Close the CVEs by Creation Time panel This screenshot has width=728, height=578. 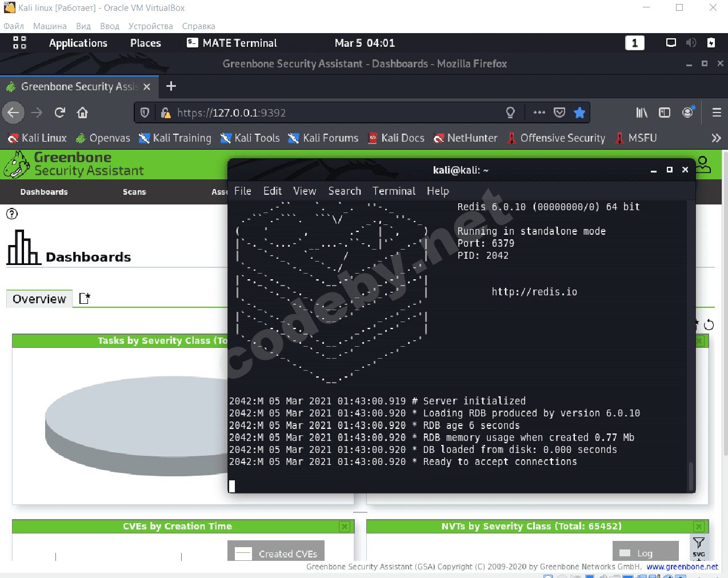point(345,527)
